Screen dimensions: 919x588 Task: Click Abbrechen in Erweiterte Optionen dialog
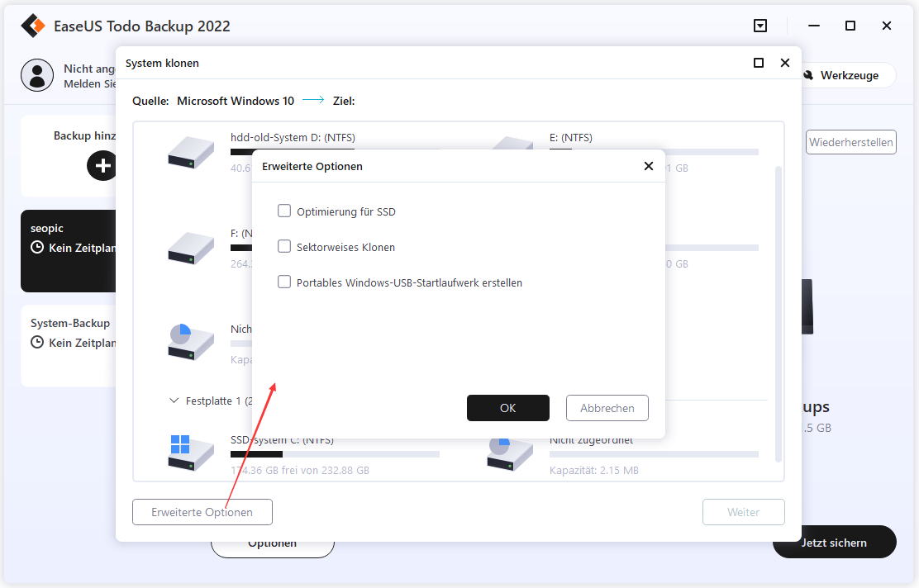click(x=607, y=408)
